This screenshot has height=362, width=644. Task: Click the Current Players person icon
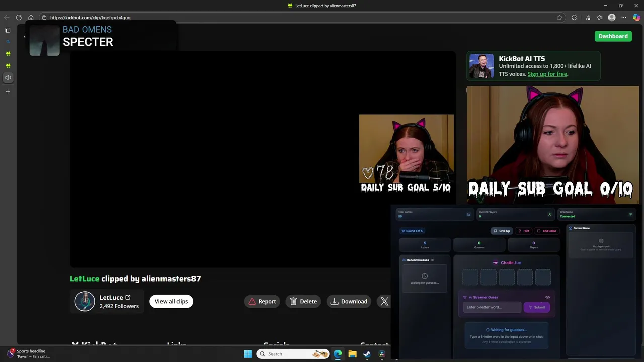[549, 214]
